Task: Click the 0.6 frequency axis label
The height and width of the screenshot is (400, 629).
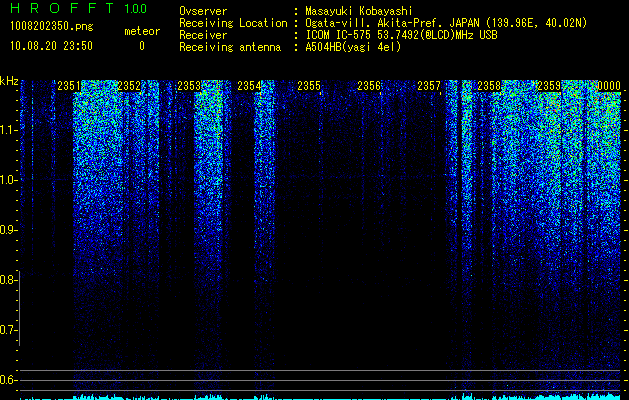Action: [7, 380]
